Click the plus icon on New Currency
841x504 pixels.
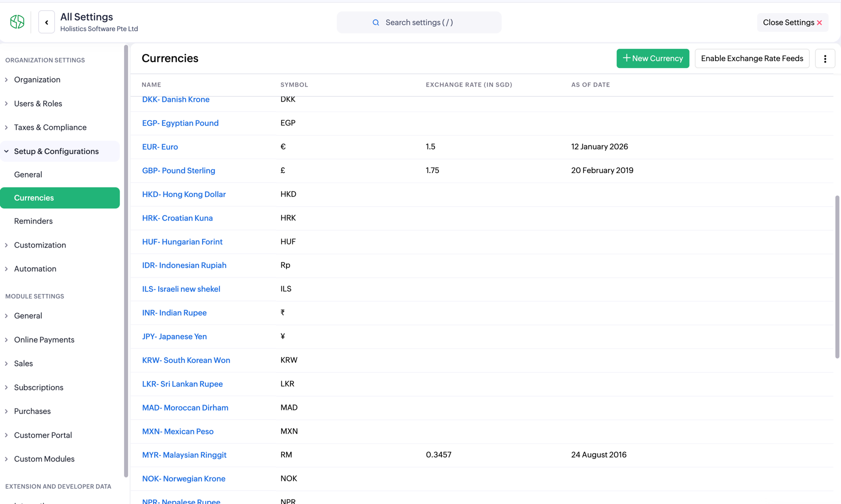click(x=626, y=58)
